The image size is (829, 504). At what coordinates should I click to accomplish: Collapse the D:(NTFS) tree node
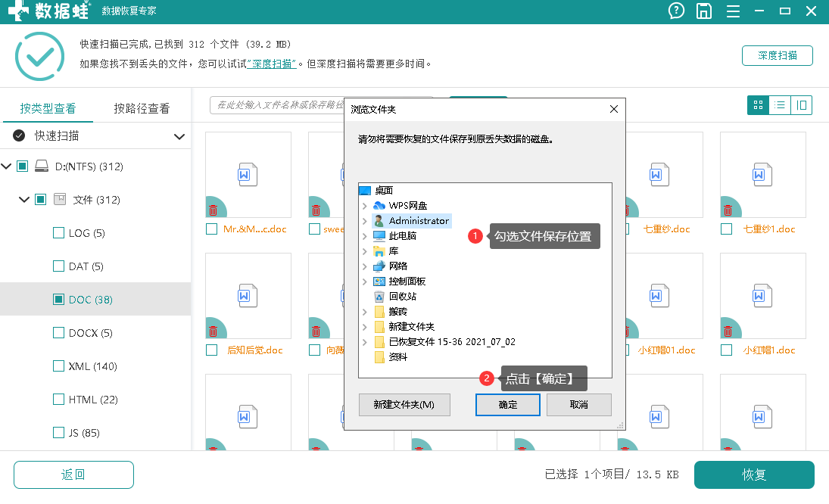point(6,166)
